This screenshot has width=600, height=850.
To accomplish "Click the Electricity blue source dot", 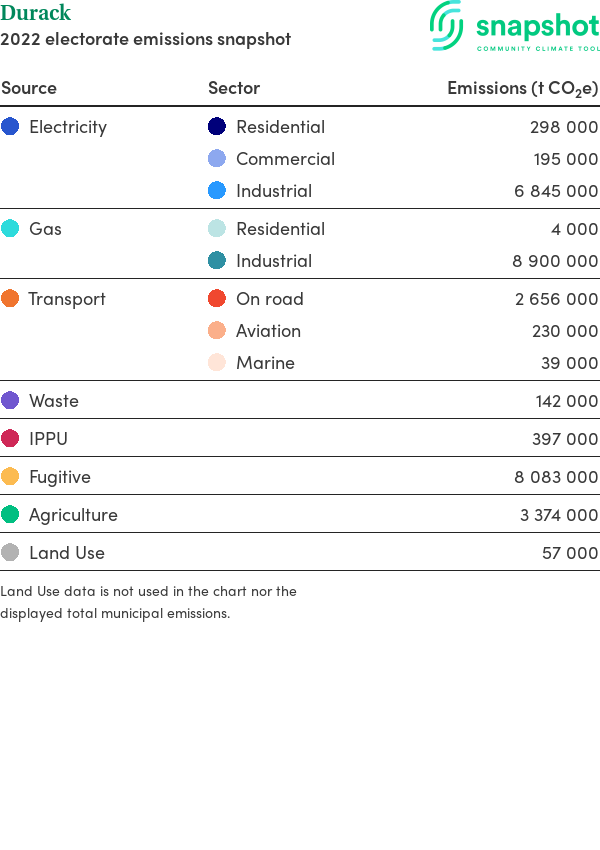I will tap(10, 126).
